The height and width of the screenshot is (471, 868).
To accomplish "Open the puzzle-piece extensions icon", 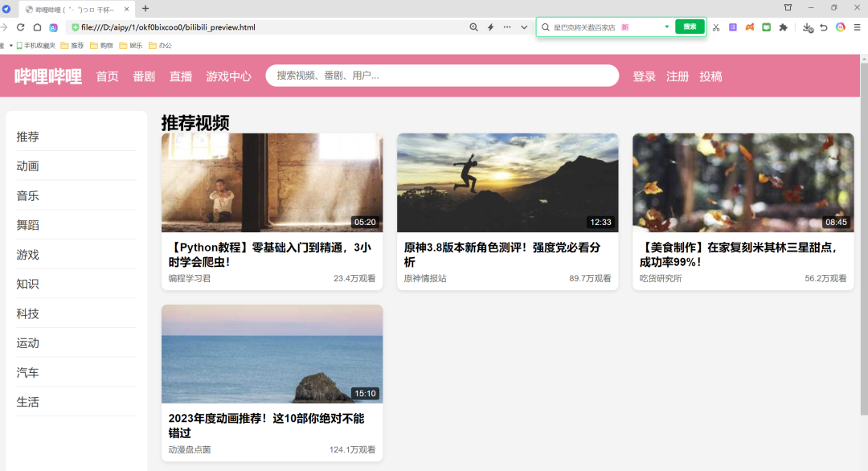I will pyautogui.click(x=783, y=27).
